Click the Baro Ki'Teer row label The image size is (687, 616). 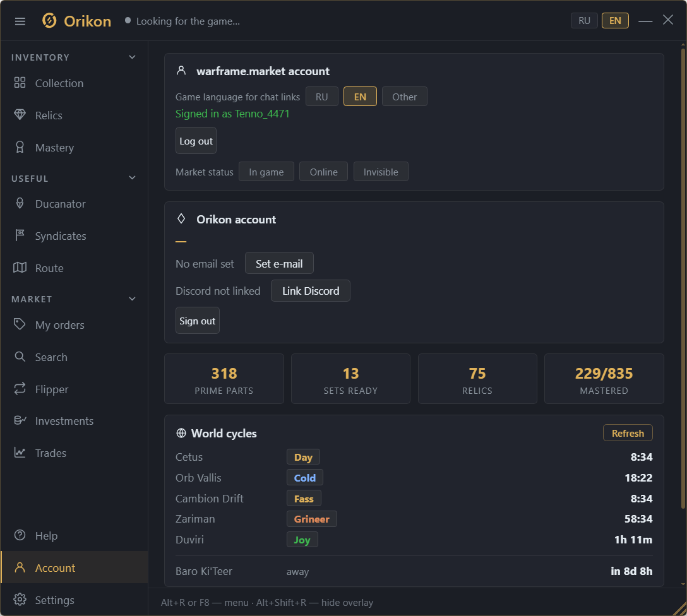[x=204, y=571]
